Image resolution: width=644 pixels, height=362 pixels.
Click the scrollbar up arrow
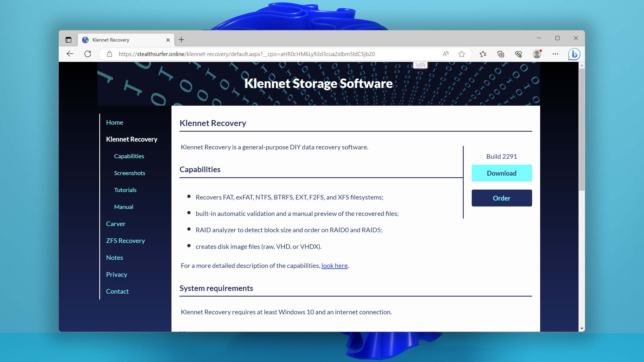pos(582,65)
